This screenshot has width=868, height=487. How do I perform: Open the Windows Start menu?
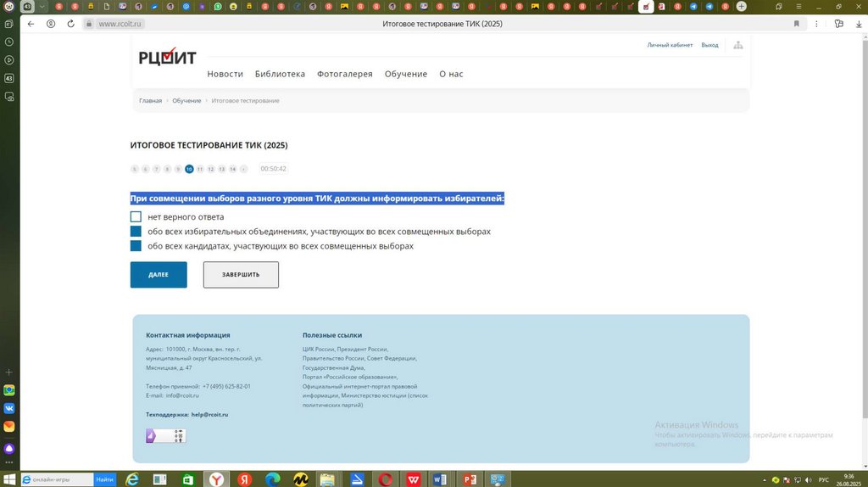(x=9, y=479)
